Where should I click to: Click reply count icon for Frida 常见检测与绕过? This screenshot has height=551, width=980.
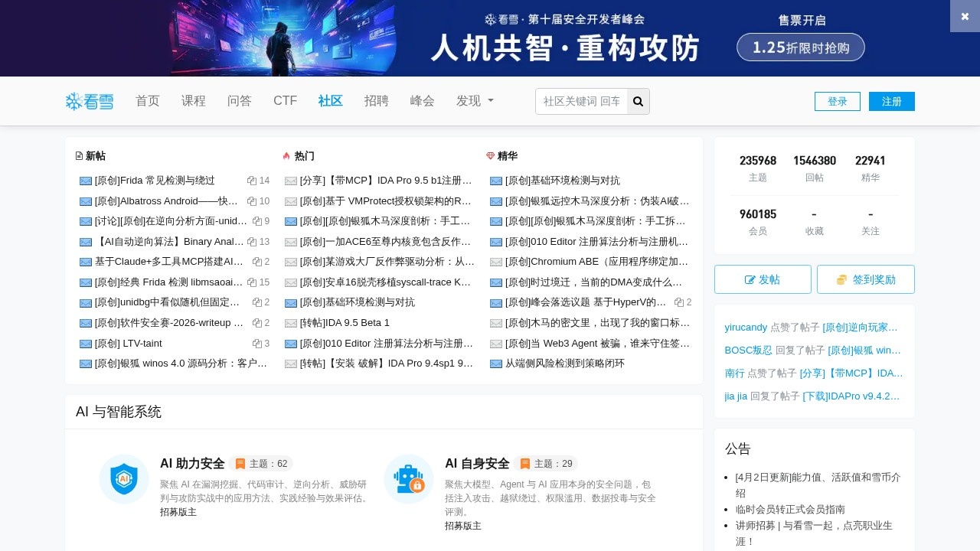point(252,181)
